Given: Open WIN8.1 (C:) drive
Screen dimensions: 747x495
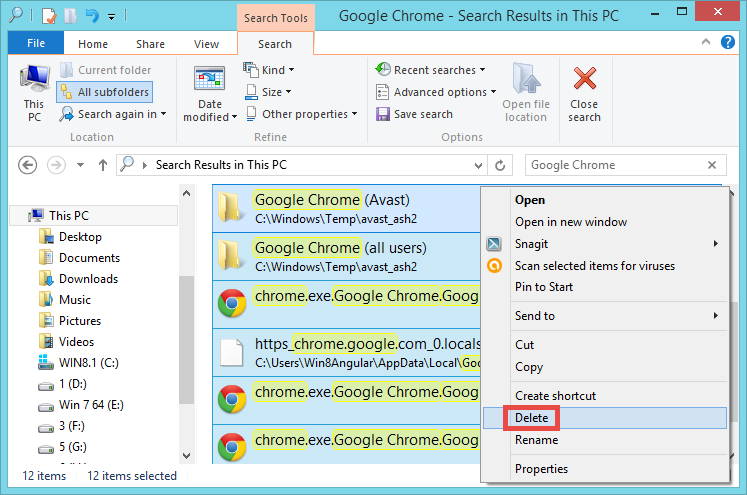Looking at the screenshot, I should coord(79,363).
